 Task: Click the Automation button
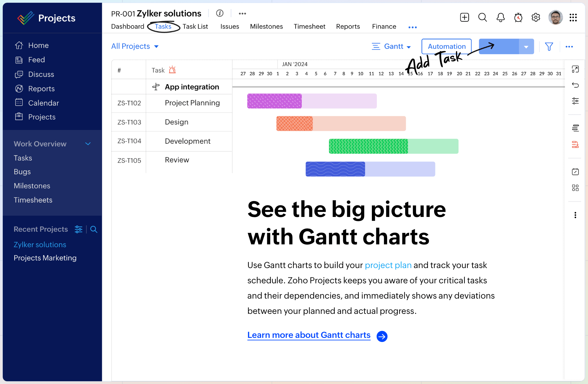point(446,46)
